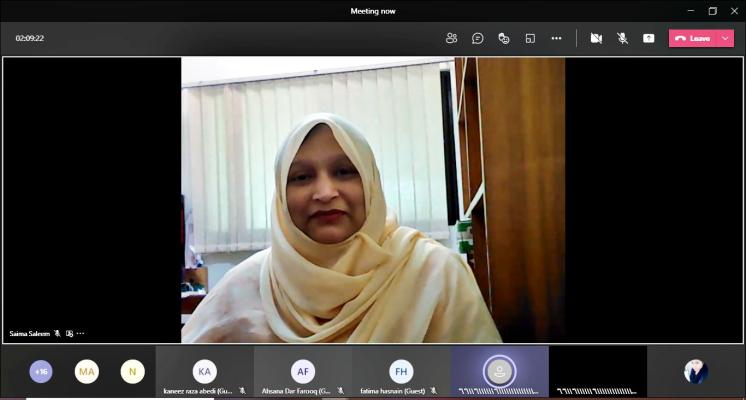The image size is (746, 400).
Task: Open the reactions menu icon
Action: coord(504,38)
